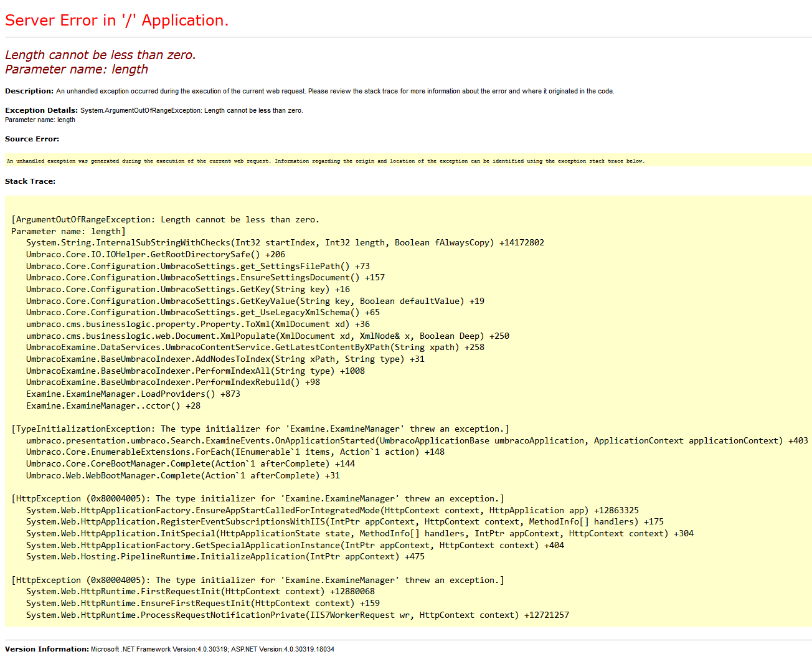Click the 'get_UseLegacyXmlSchema() +65' stack line
The width and height of the screenshot is (812, 659).
[x=203, y=312]
